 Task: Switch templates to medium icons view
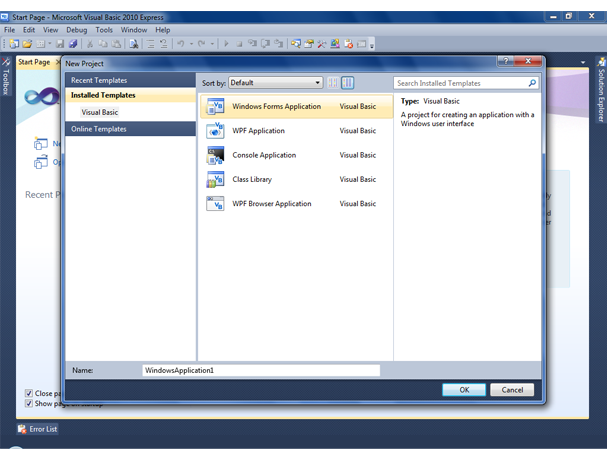348,83
